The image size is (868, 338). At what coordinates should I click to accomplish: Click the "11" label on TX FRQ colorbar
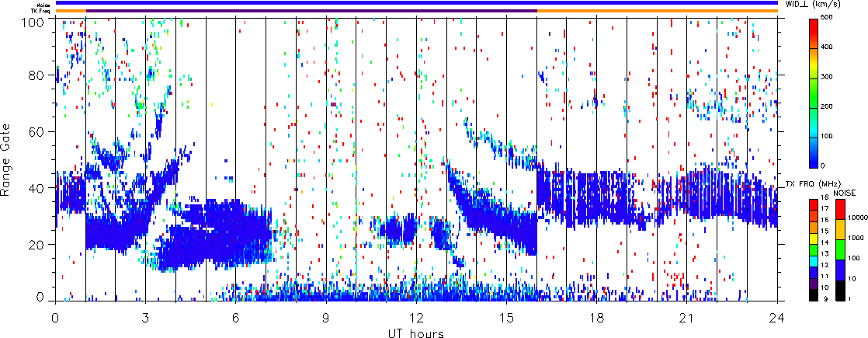pos(825,276)
